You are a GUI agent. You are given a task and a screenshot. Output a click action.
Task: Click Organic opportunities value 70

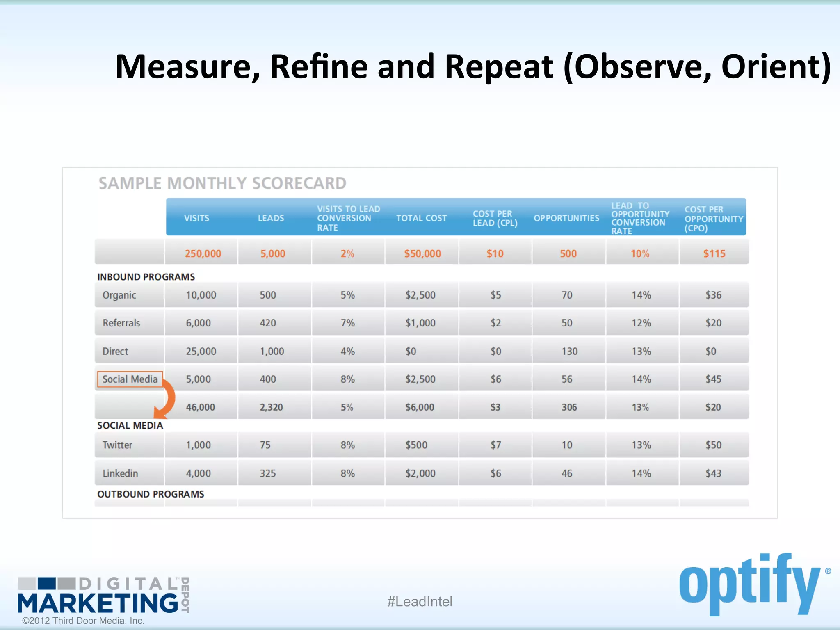567,295
